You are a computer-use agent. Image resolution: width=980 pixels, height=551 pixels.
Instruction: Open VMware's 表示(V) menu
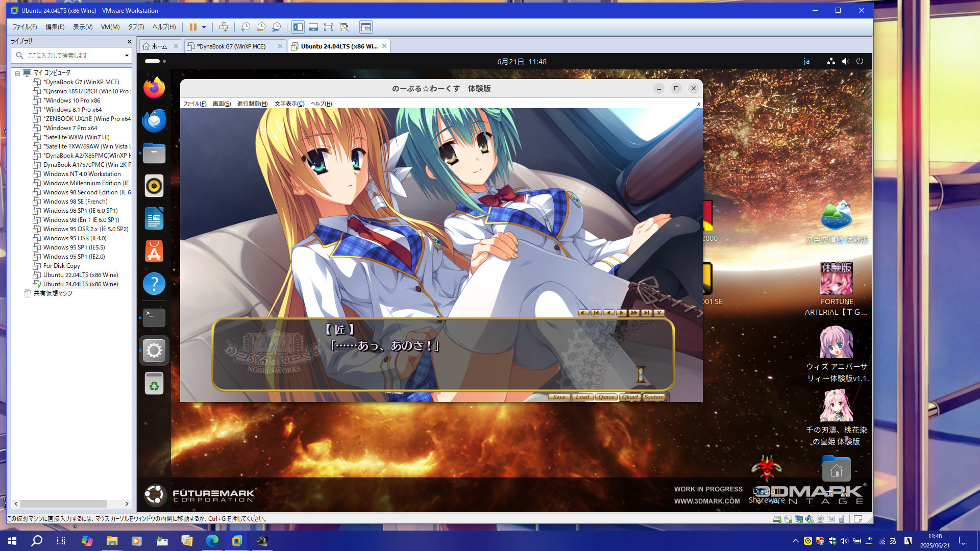click(x=83, y=27)
